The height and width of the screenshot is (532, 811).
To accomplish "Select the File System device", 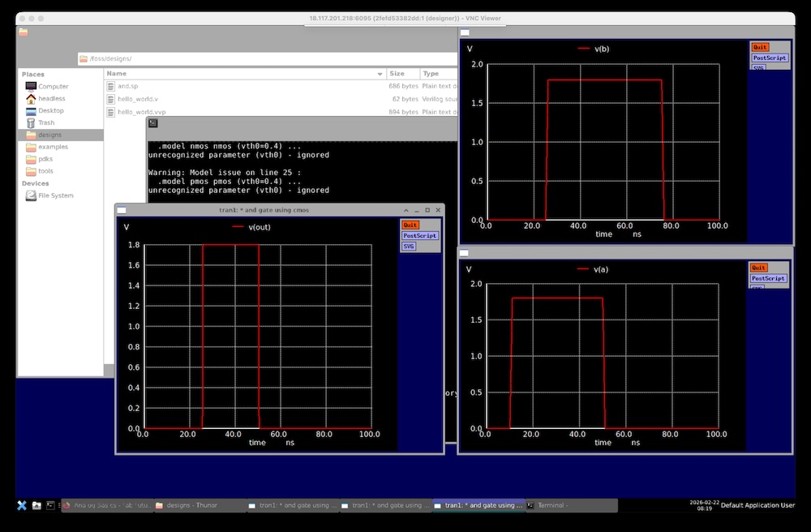I will click(55, 195).
